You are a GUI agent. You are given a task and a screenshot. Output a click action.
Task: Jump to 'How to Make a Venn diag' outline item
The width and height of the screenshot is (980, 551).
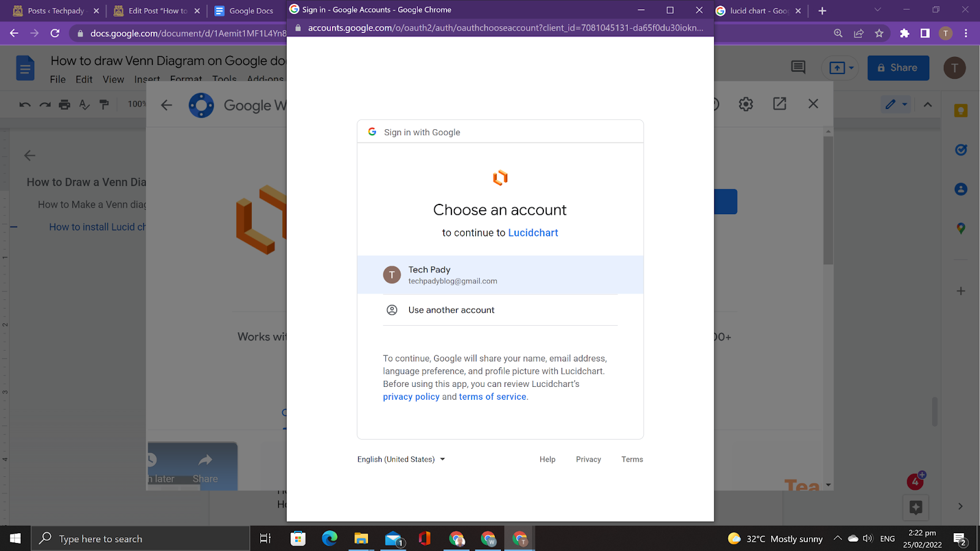92,204
